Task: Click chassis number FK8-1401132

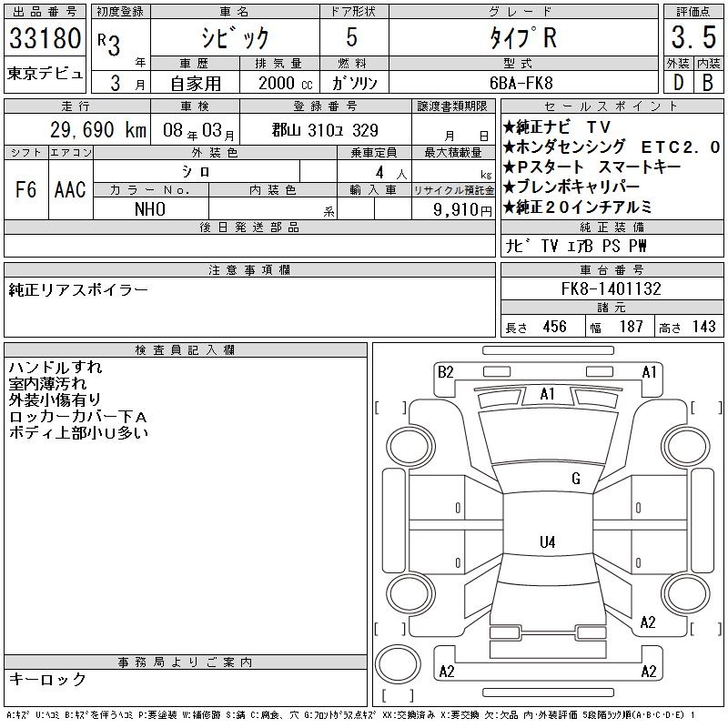Action: [611, 288]
